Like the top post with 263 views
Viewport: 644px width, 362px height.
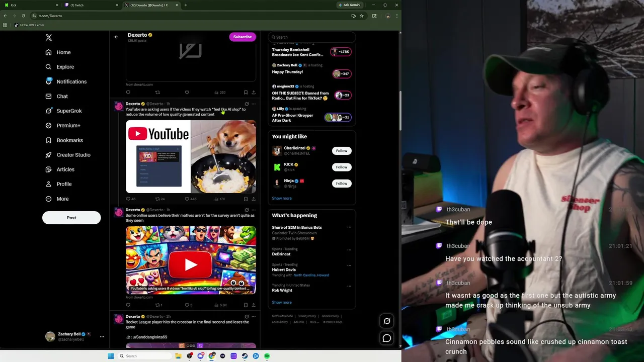pos(187,93)
